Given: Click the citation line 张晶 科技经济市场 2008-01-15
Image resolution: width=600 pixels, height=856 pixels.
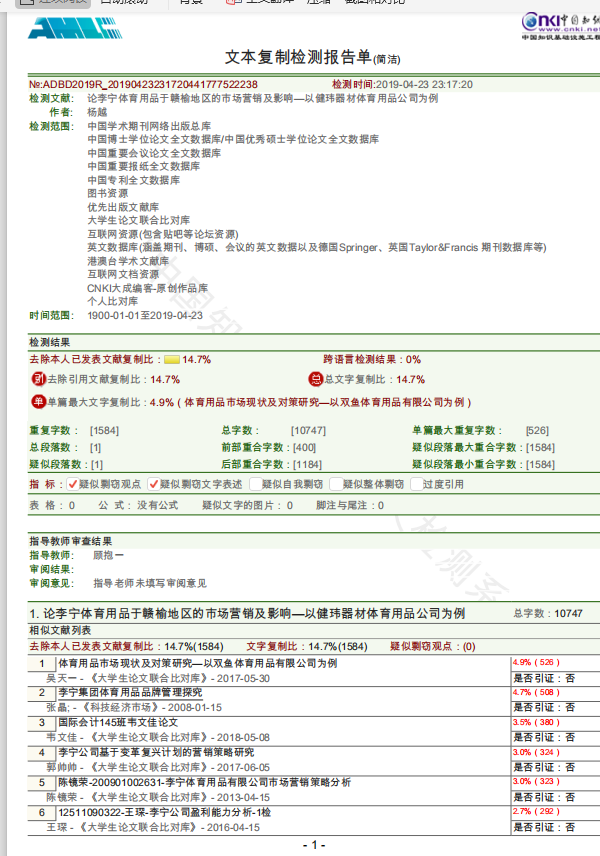Looking at the screenshot, I should [x=134, y=708].
